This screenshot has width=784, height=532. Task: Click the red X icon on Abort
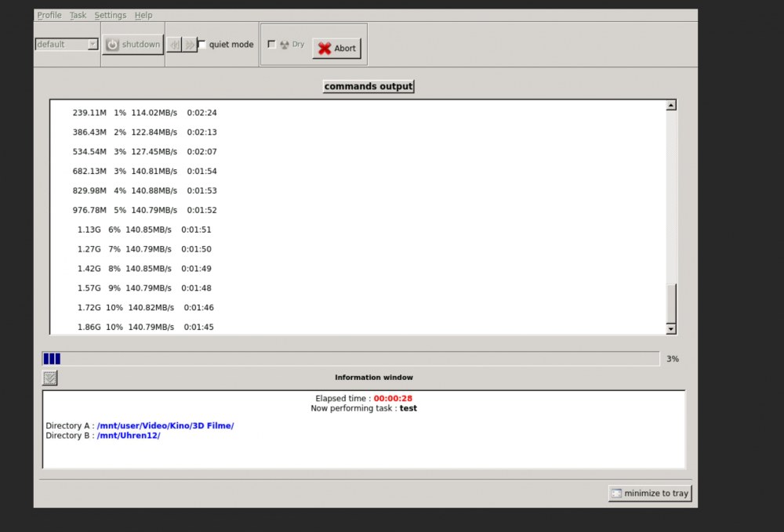pyautogui.click(x=325, y=48)
